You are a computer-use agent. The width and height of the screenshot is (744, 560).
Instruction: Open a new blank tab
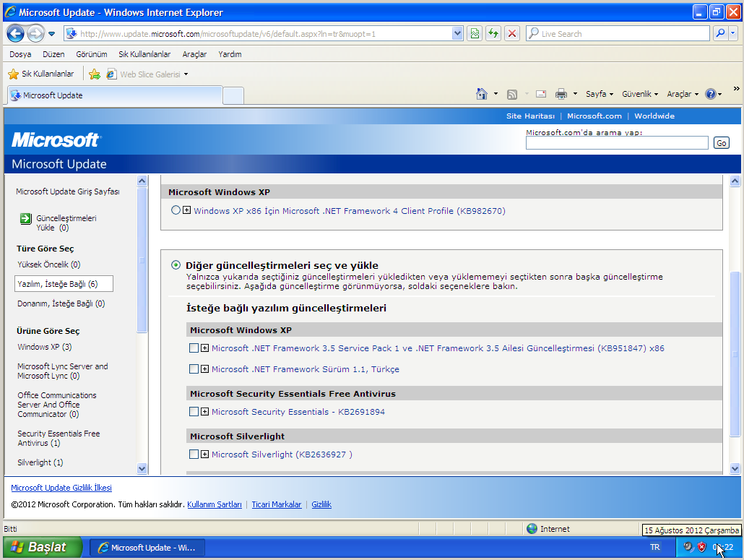233,96
